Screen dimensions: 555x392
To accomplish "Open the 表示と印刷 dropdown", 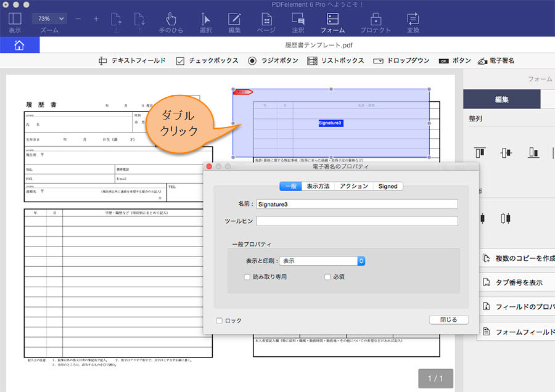I will point(322,261).
